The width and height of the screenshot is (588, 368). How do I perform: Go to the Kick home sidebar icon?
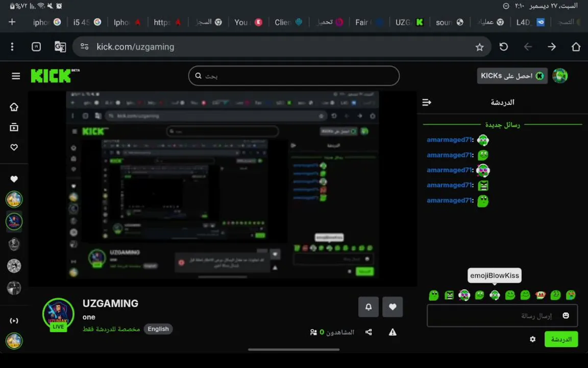point(14,107)
